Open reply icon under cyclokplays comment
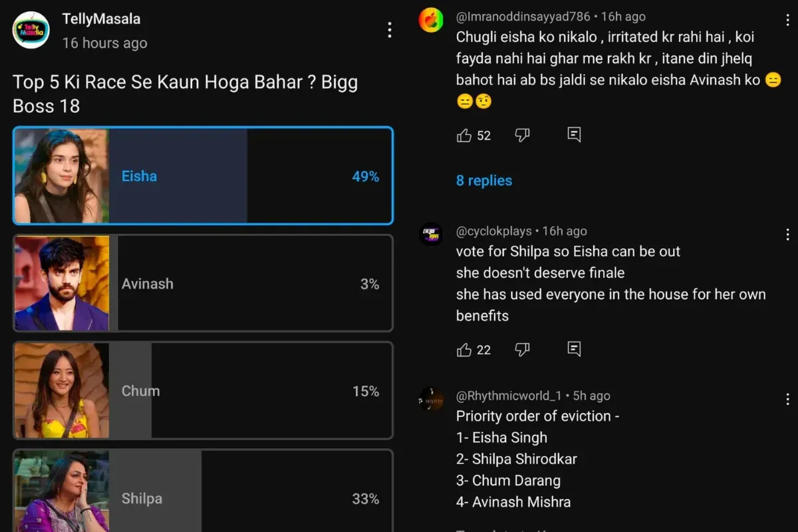 click(x=575, y=349)
